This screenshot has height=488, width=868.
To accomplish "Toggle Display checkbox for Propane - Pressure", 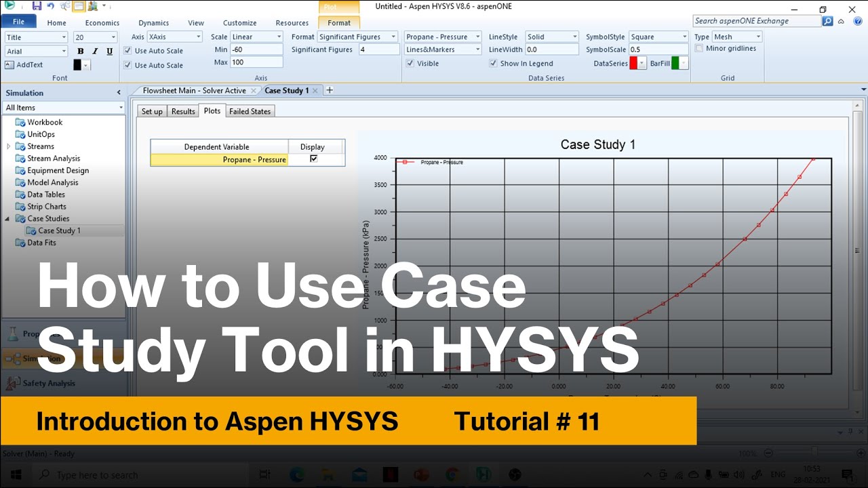I will point(313,159).
